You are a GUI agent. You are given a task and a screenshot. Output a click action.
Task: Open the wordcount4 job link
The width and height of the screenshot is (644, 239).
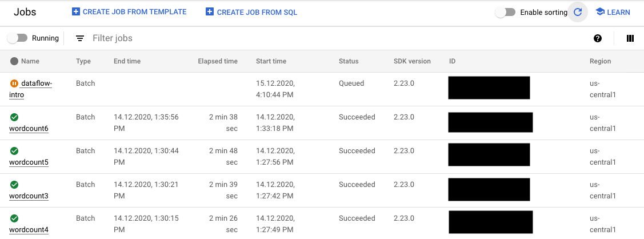click(29, 230)
